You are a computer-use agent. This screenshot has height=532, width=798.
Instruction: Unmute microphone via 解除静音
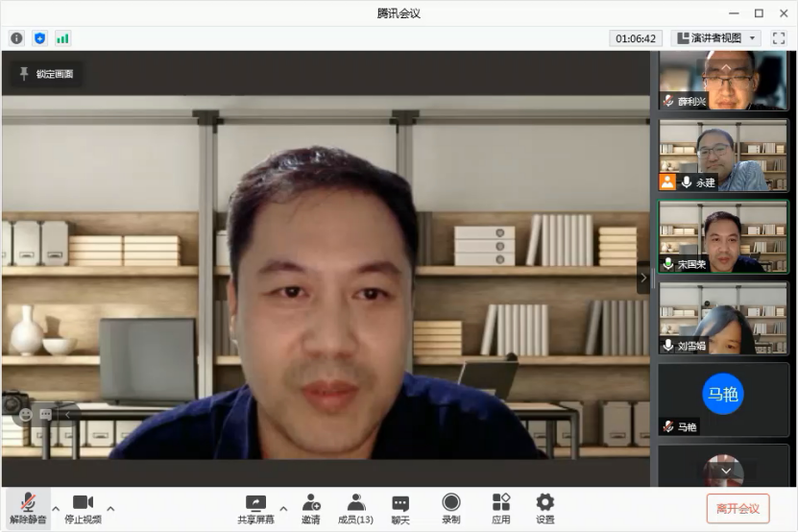tap(28, 508)
